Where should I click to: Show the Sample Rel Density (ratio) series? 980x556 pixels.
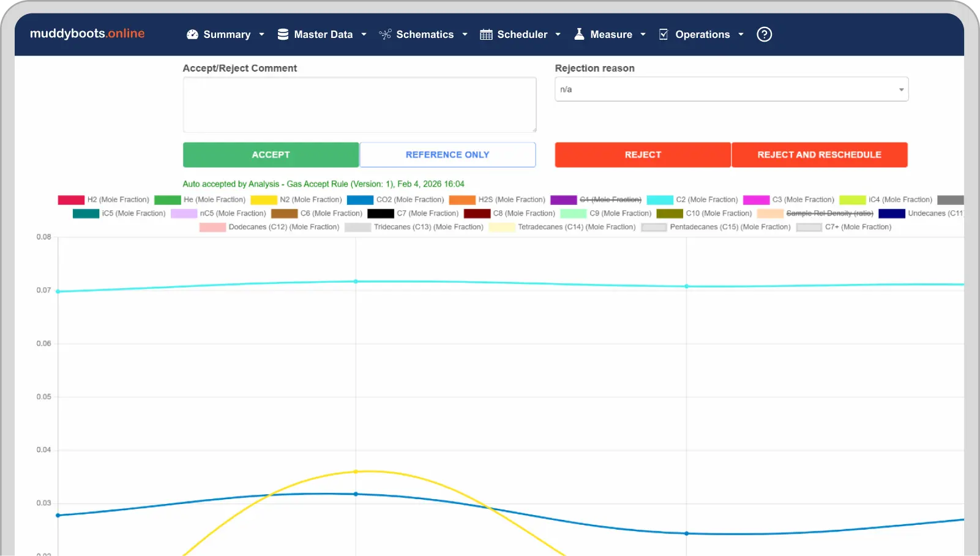[829, 213]
